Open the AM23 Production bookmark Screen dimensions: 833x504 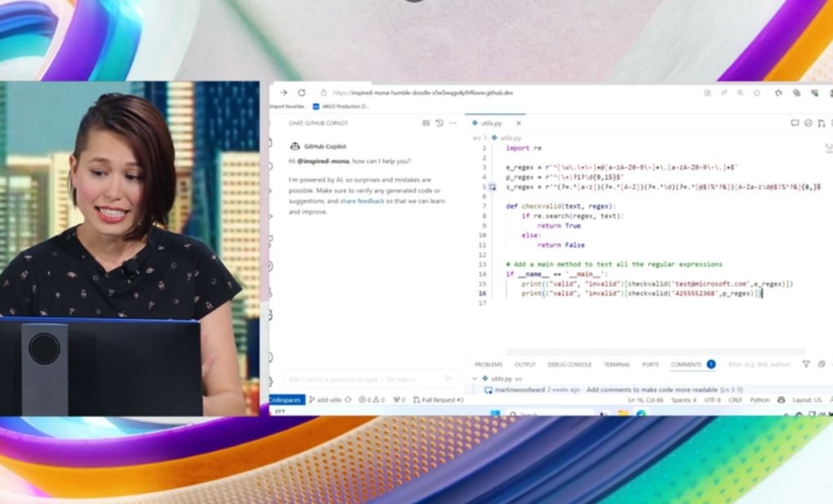[x=341, y=106]
